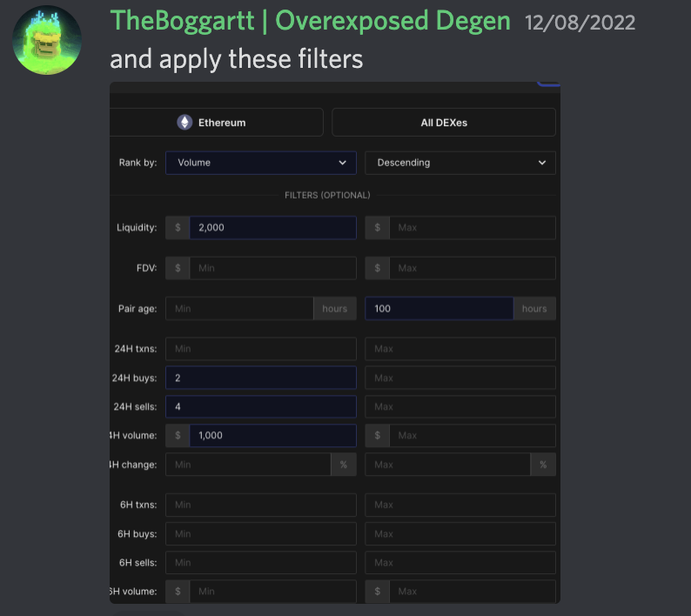The height and width of the screenshot is (616, 691).
Task: Click the 6H volume Max field
Action: 473,592
